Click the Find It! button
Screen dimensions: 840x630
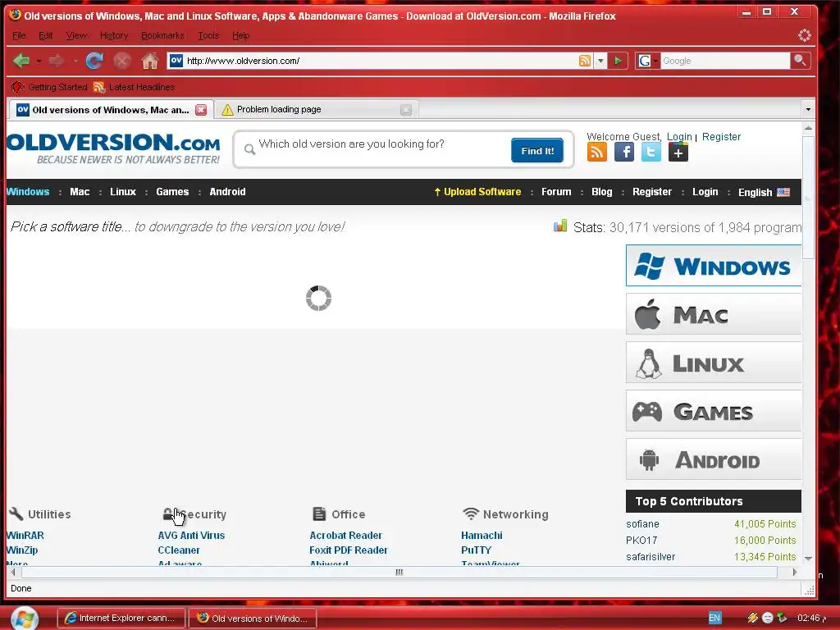tap(537, 151)
